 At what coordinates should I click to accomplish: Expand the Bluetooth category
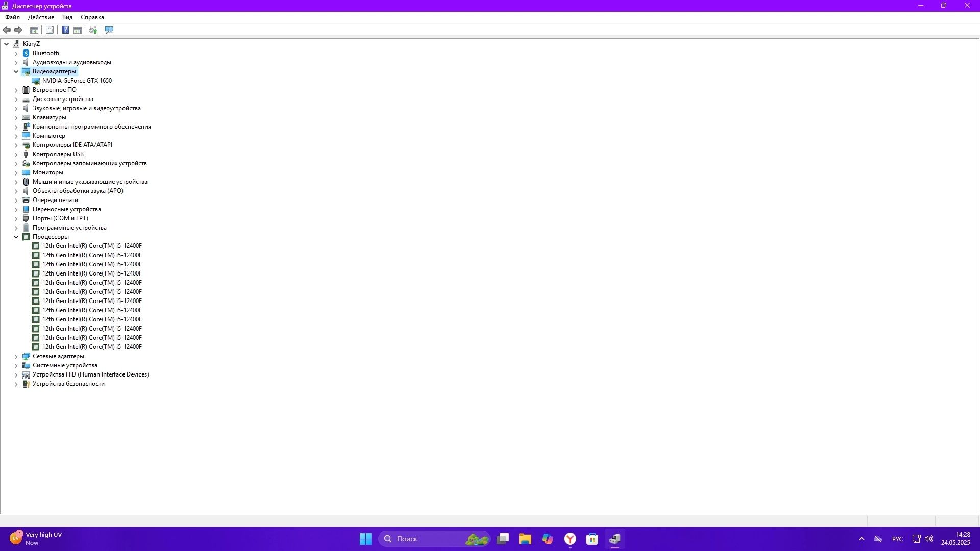(x=16, y=53)
